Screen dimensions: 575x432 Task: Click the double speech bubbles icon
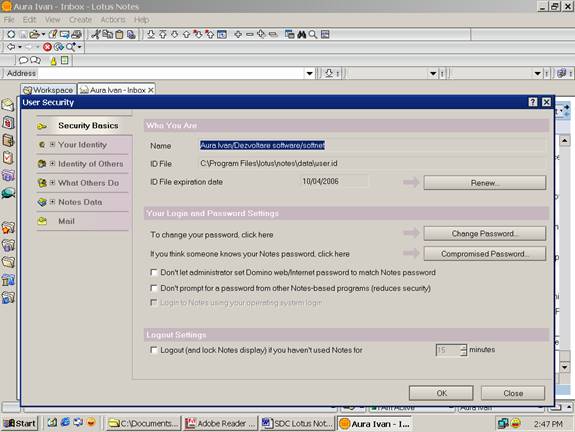(35, 60)
